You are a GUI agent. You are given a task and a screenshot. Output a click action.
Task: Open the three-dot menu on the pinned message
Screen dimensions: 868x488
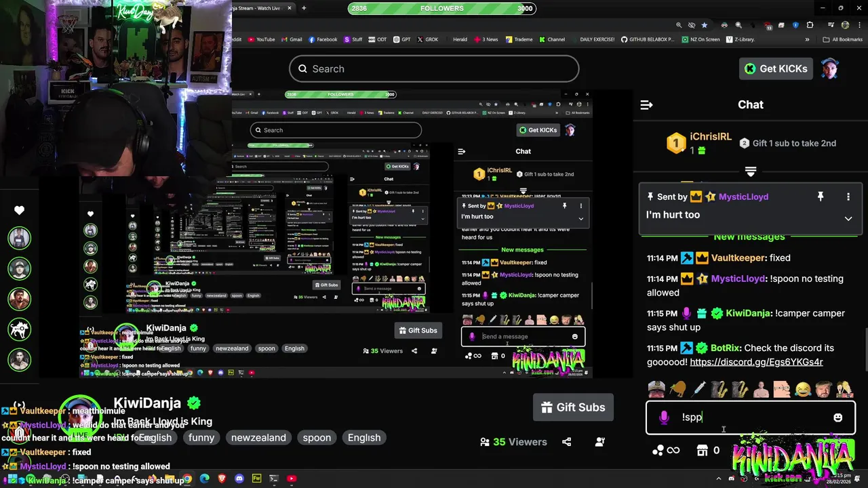(x=848, y=197)
